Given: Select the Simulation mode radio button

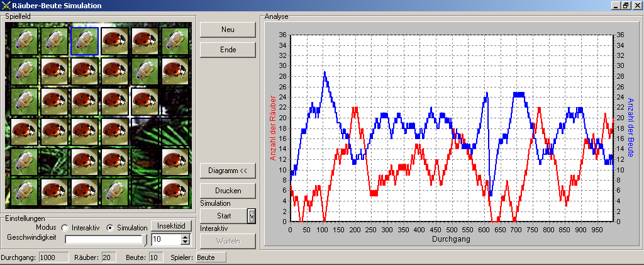Looking at the screenshot, I should pos(110,227).
